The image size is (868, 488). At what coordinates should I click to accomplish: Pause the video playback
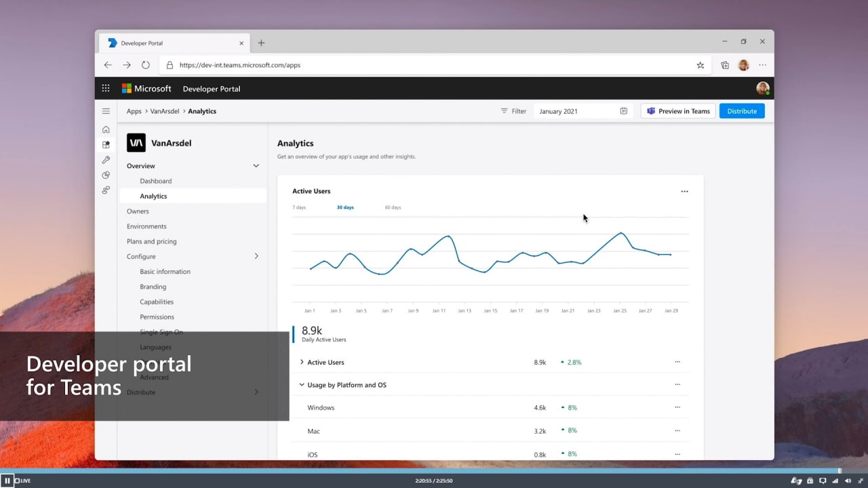(x=7, y=481)
